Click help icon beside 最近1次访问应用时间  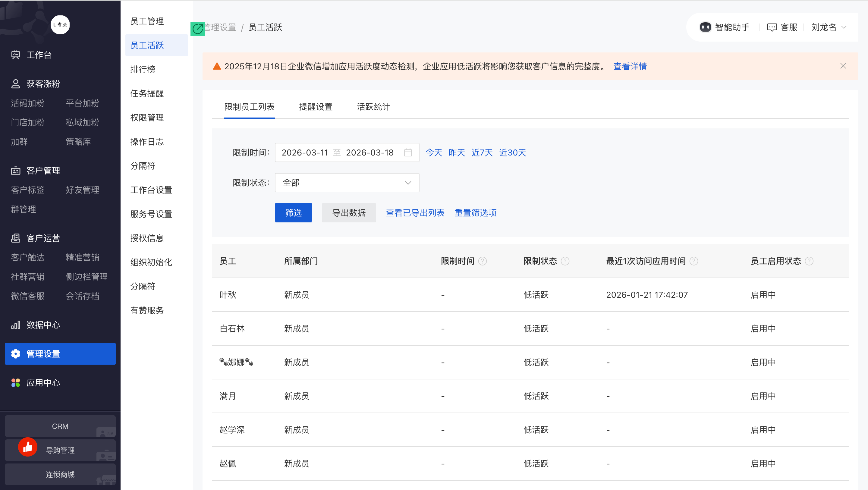[694, 261]
